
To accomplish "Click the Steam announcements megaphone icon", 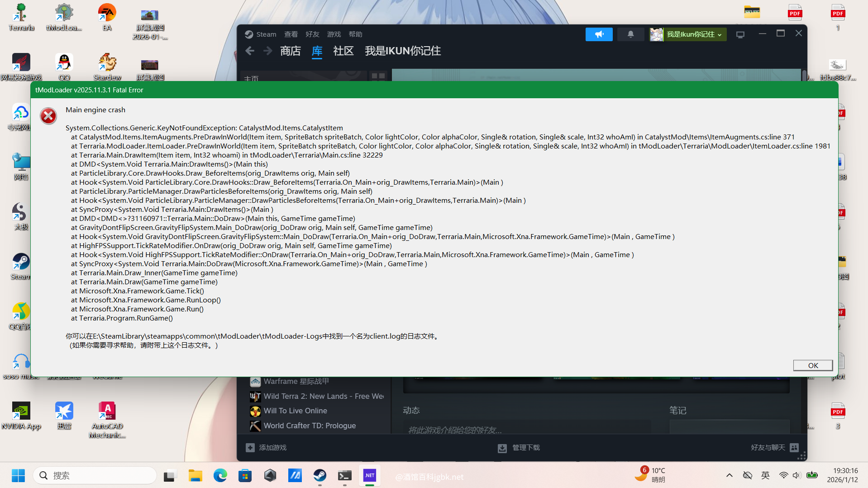I will pyautogui.click(x=599, y=34).
